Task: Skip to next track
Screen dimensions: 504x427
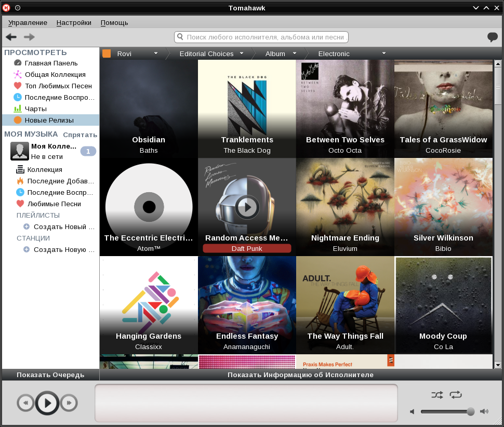Action: click(69, 403)
